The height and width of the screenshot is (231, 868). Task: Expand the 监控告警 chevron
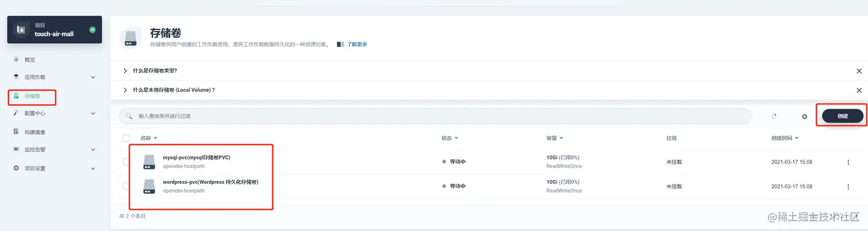coord(93,150)
